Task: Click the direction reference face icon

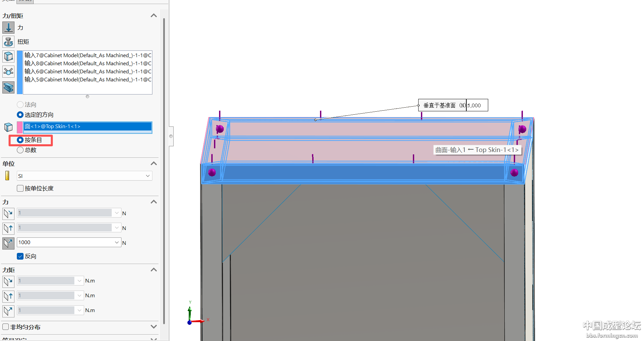Action: (x=8, y=127)
